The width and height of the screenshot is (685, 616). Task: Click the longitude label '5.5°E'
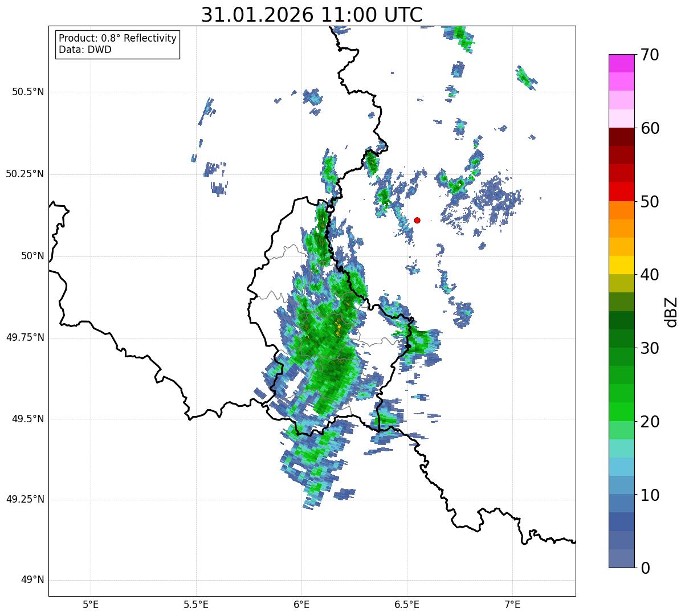[196, 605]
